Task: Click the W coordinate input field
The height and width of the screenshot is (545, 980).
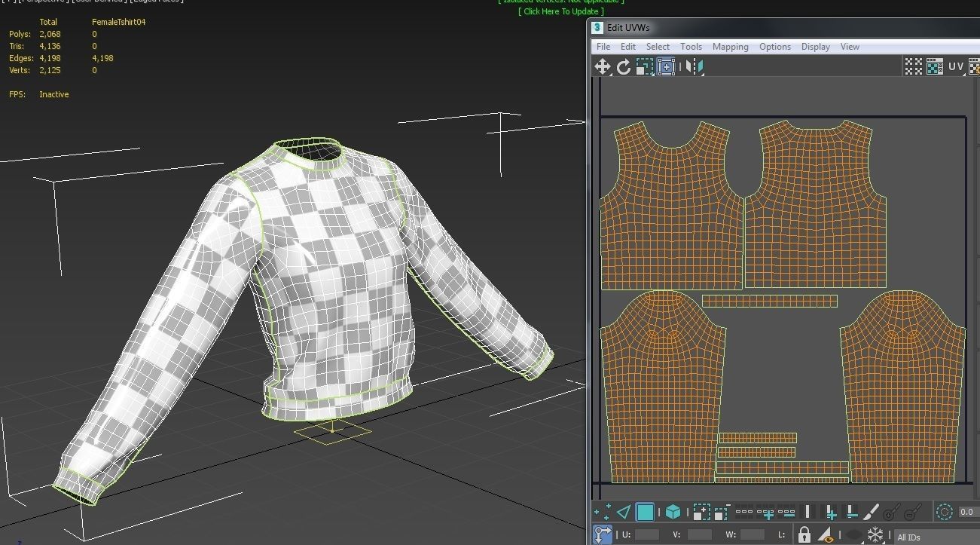Action: tap(753, 534)
